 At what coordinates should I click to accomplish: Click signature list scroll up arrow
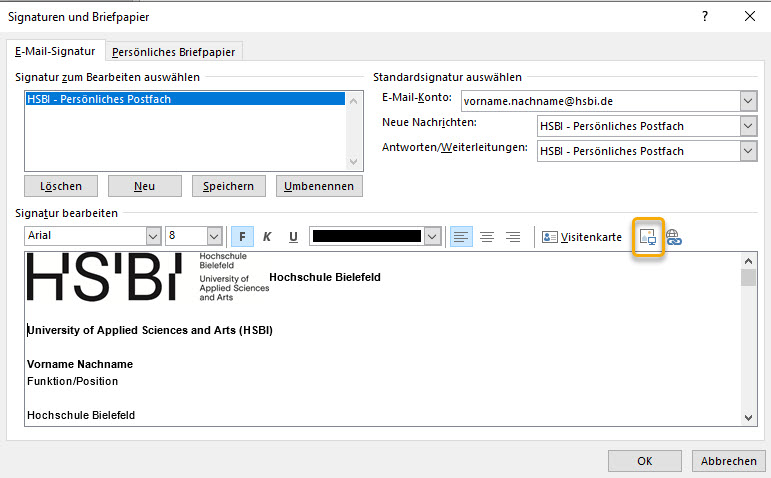point(353,101)
